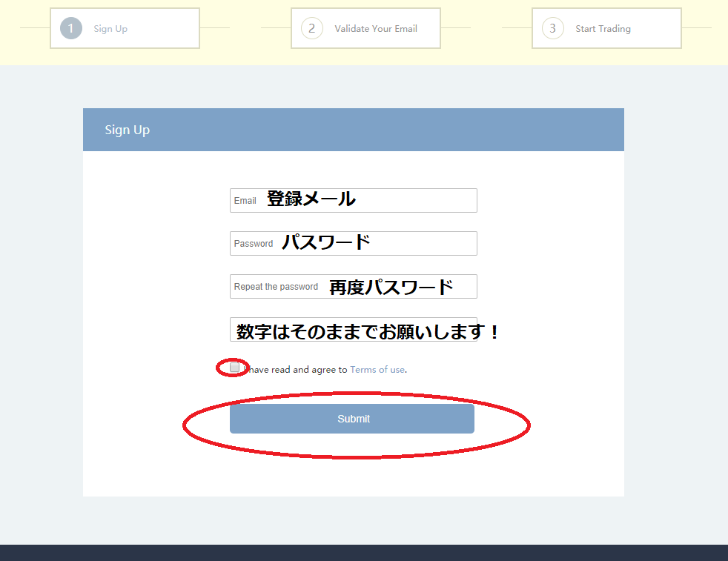The width and height of the screenshot is (728, 561).
Task: Click the number 1 step circle
Action: coord(71,28)
